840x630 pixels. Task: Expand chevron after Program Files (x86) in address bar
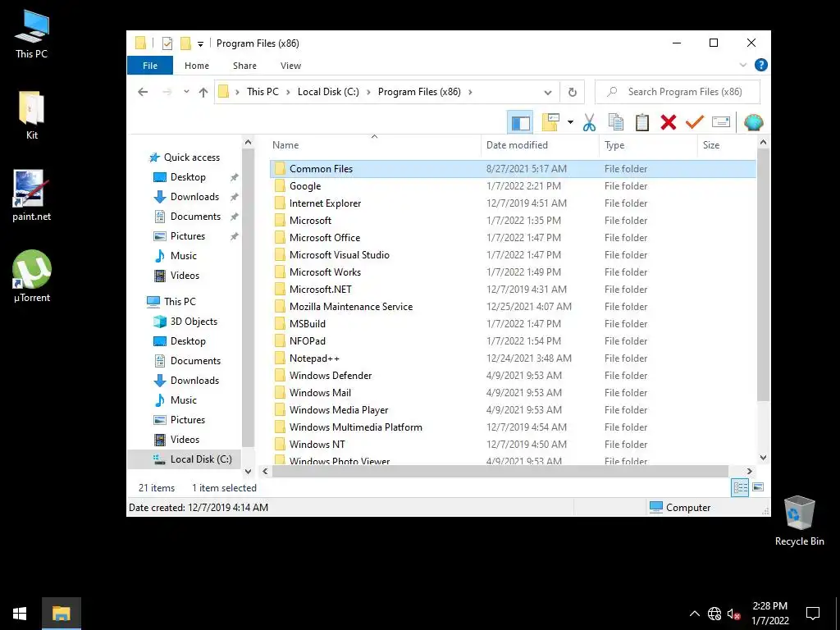tap(470, 92)
